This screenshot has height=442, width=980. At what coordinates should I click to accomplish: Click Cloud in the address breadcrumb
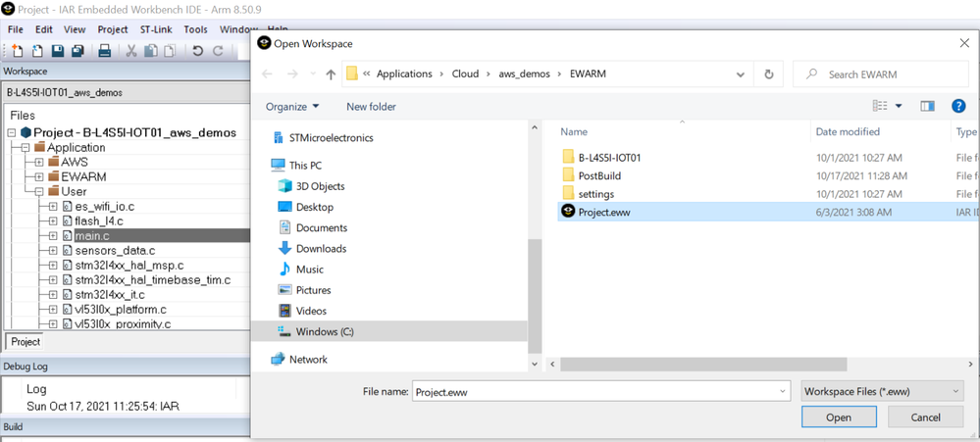click(x=465, y=74)
